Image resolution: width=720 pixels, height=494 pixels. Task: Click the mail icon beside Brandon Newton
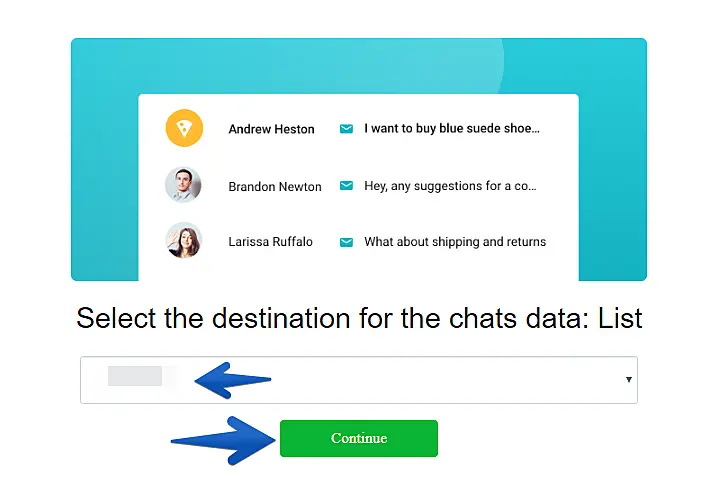pyautogui.click(x=346, y=186)
